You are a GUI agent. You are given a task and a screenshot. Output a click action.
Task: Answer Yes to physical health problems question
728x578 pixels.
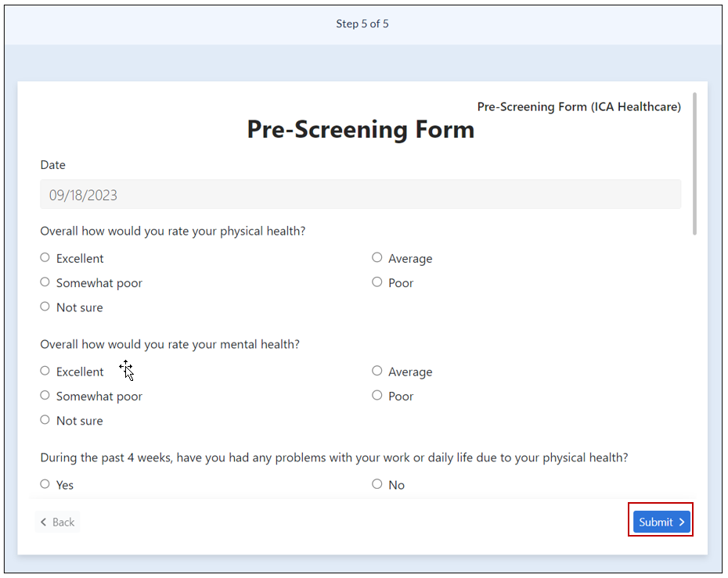(x=45, y=484)
